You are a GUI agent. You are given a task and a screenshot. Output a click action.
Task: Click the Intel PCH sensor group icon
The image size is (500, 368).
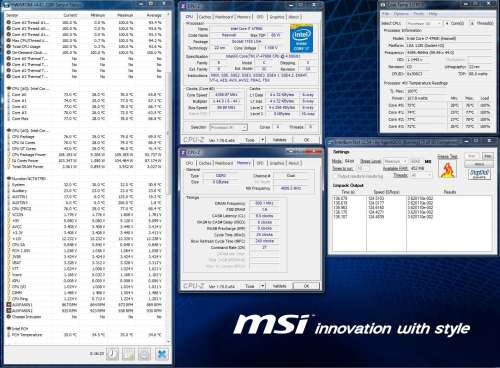9,329
